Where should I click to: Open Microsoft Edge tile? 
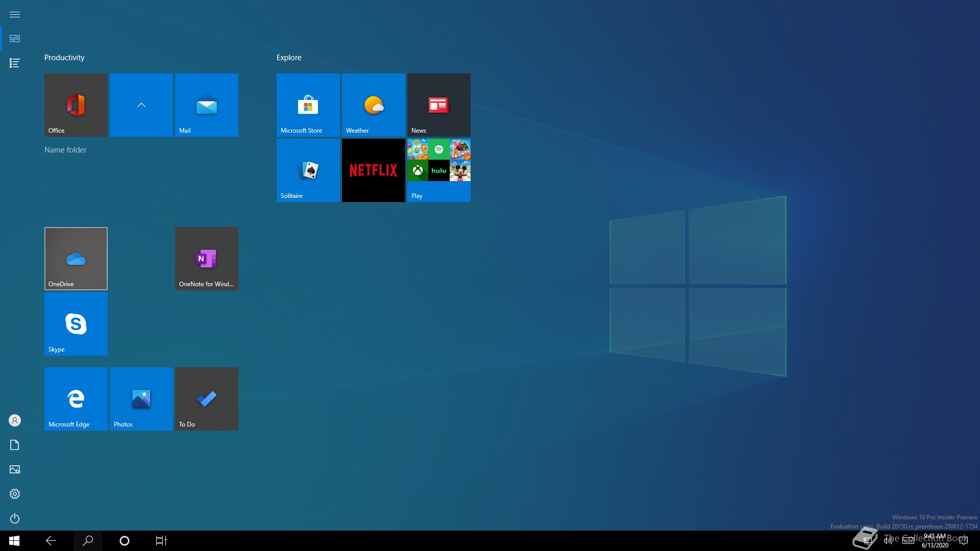76,399
